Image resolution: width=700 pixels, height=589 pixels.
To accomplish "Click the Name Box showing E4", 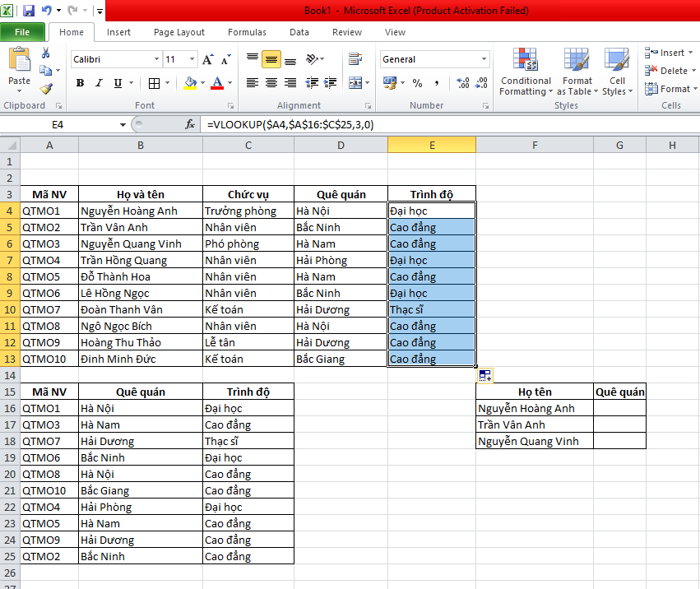I will click(x=58, y=124).
